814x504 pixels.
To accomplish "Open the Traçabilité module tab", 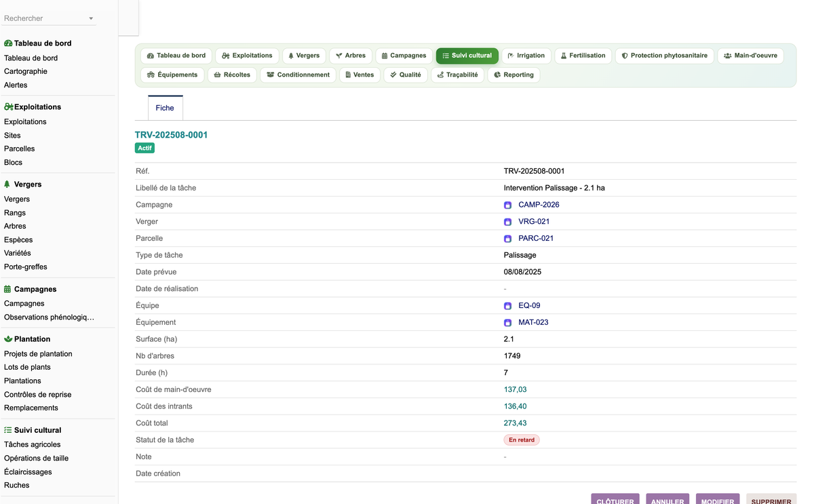I will click(x=458, y=75).
